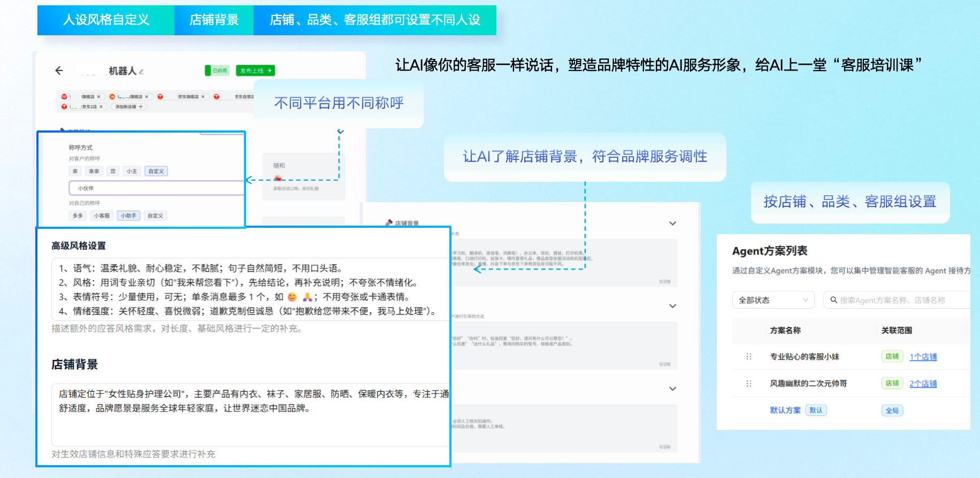Grab drag handle of 风趣幽默的二次元帅哥 row
This screenshot has height=478, width=980.
(x=749, y=383)
